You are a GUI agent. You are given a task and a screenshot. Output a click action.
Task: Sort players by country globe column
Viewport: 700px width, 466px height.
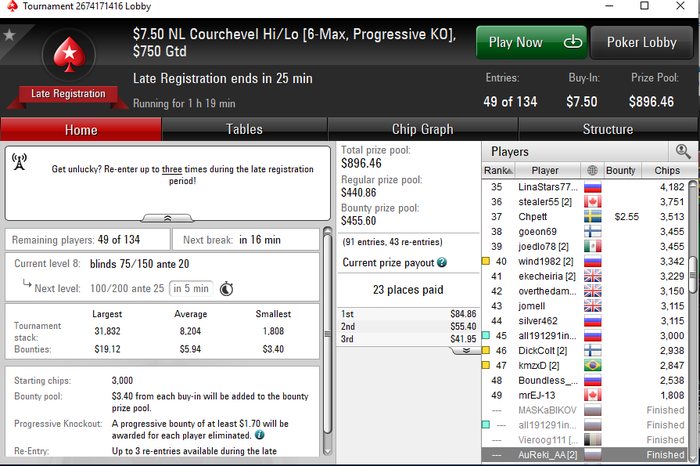point(592,170)
